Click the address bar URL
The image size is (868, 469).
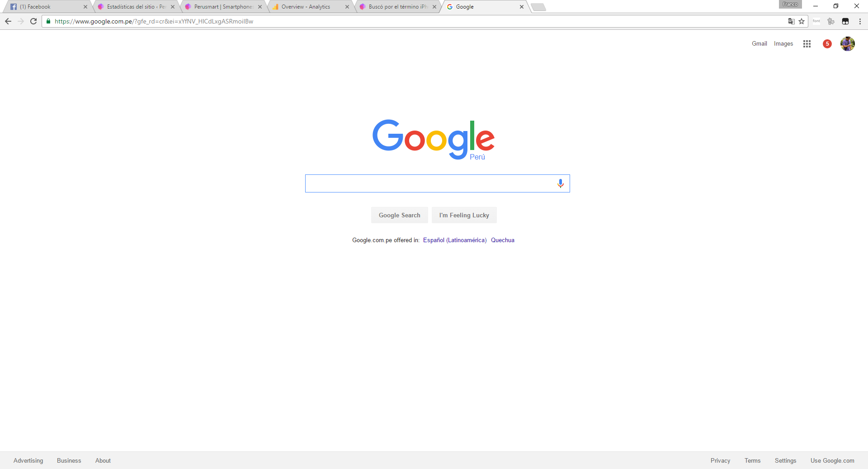(154, 21)
